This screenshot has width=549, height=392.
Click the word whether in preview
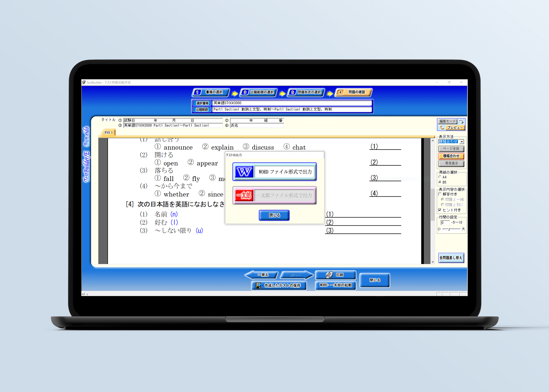coord(176,194)
